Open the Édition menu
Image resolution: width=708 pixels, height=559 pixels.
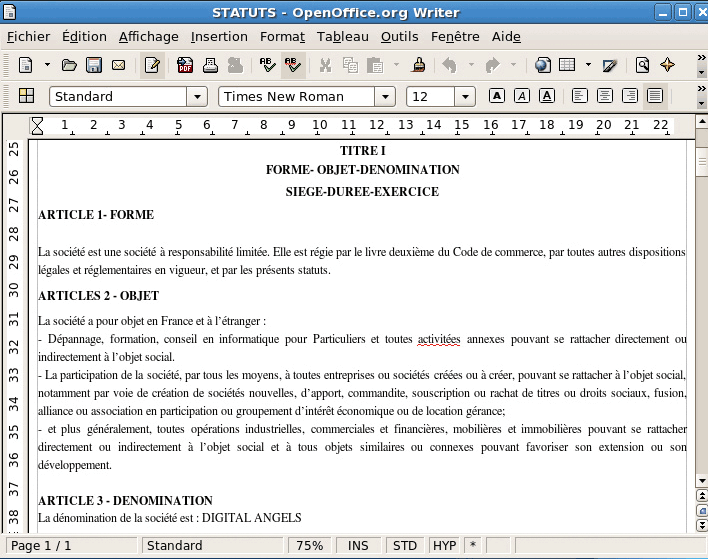click(x=84, y=37)
